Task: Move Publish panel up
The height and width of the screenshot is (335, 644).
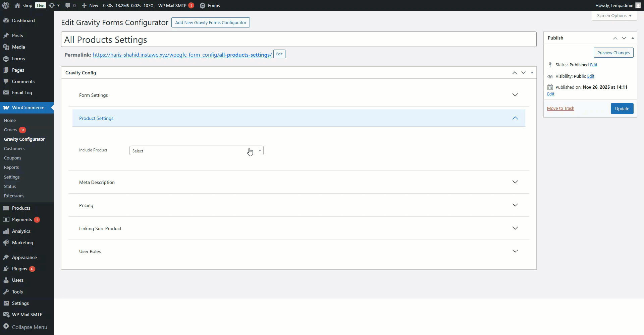Action: [x=615, y=38]
